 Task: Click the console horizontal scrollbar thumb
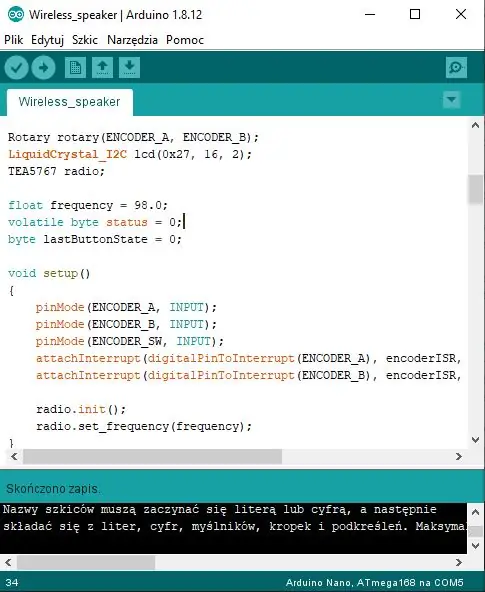[x=86, y=563]
